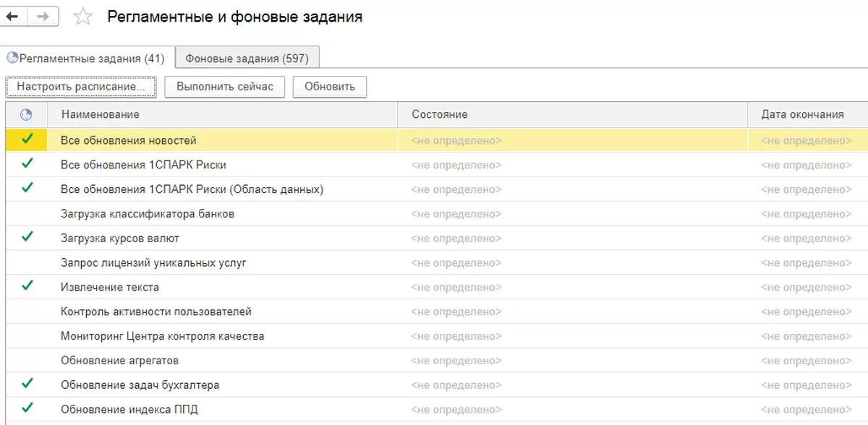This screenshot has width=868, height=425.
Task: Click the Регламентные и фоновые задания title
Action: 235,17
